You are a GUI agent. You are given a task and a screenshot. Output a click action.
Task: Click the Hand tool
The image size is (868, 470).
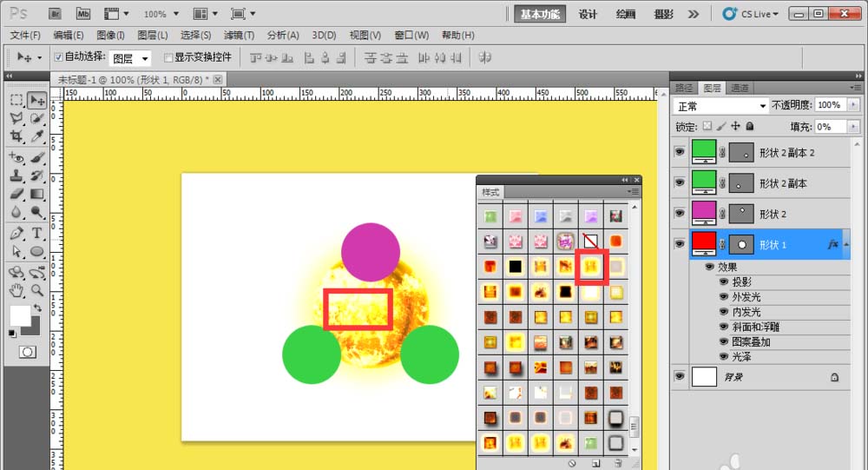click(16, 290)
